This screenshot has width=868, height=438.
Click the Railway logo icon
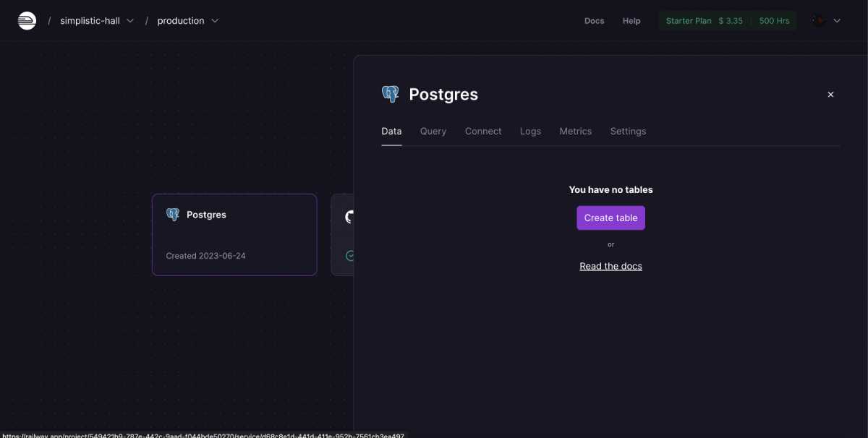coord(27,20)
